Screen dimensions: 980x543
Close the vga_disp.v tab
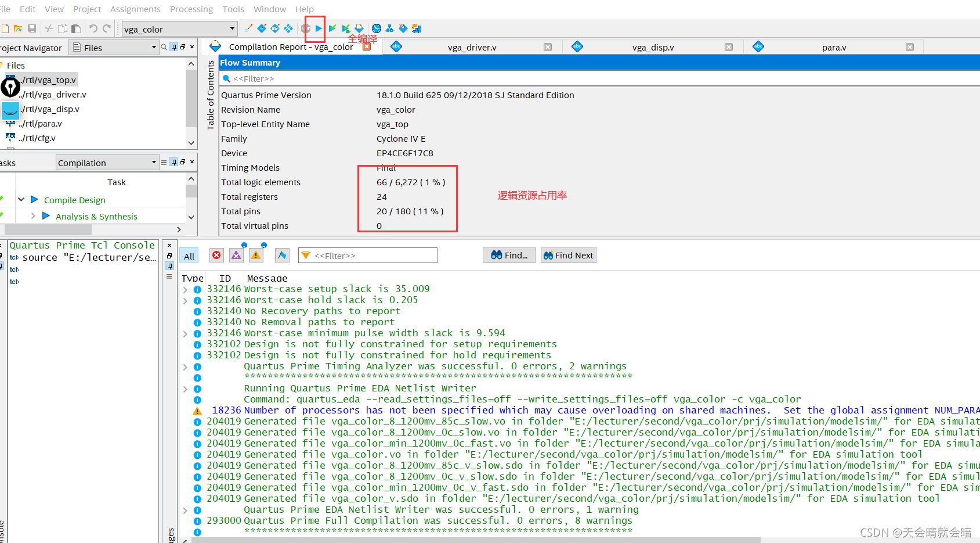pos(729,47)
